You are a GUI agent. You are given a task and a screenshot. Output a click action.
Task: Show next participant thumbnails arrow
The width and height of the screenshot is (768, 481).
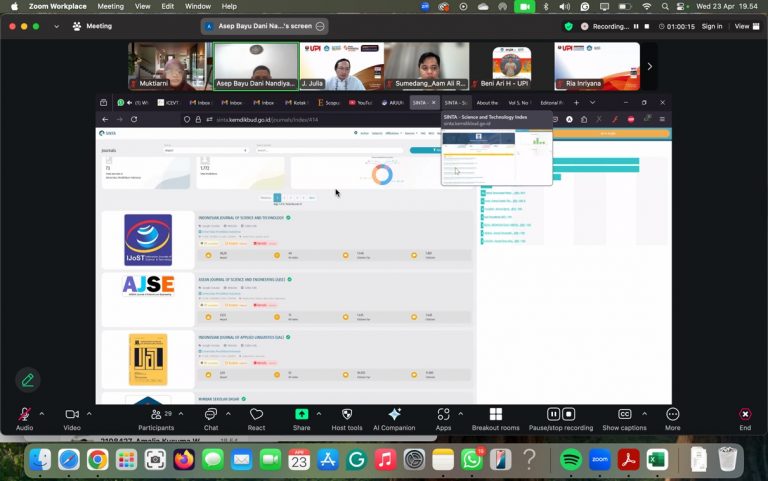click(x=649, y=67)
